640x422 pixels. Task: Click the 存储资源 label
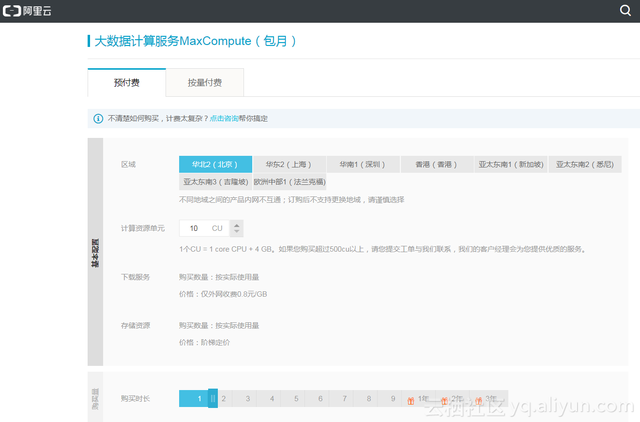tap(136, 326)
